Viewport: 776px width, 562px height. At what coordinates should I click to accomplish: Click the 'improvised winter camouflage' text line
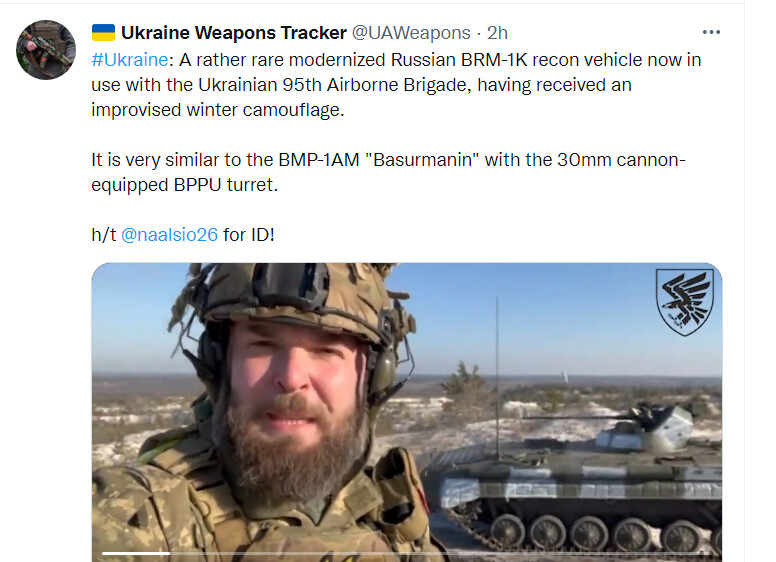click(x=218, y=110)
